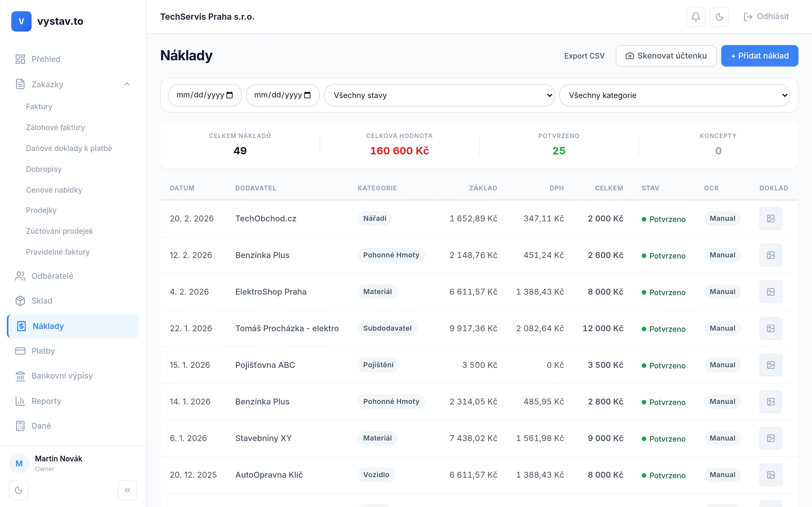Viewport: 812px width, 507px height.
Task: Click the Přidat náklad button
Action: coord(759,56)
